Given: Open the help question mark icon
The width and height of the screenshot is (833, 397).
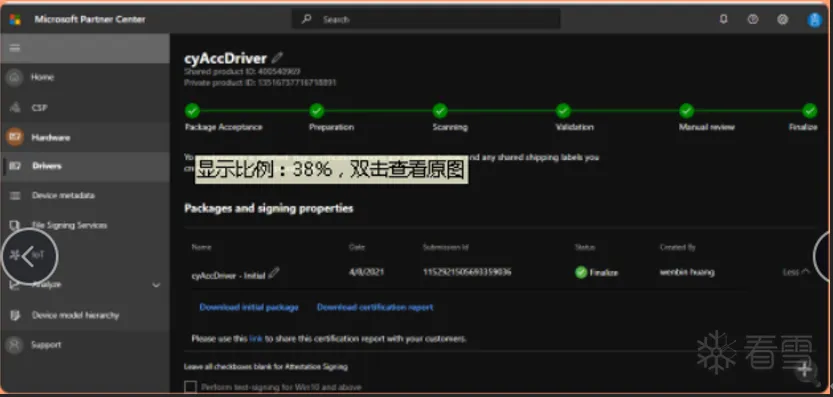Looking at the screenshot, I should point(753,19).
